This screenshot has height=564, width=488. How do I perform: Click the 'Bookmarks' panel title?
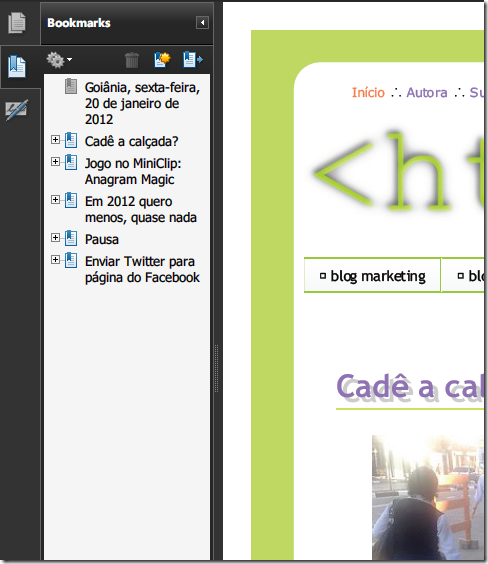click(x=79, y=23)
